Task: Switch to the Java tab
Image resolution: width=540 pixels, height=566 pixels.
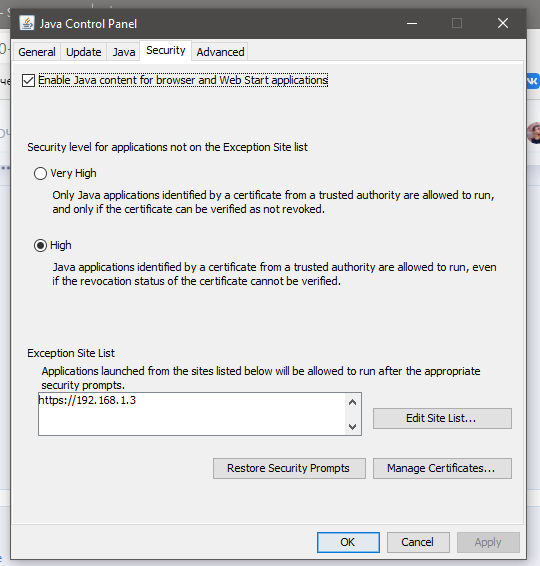Action: click(x=123, y=52)
